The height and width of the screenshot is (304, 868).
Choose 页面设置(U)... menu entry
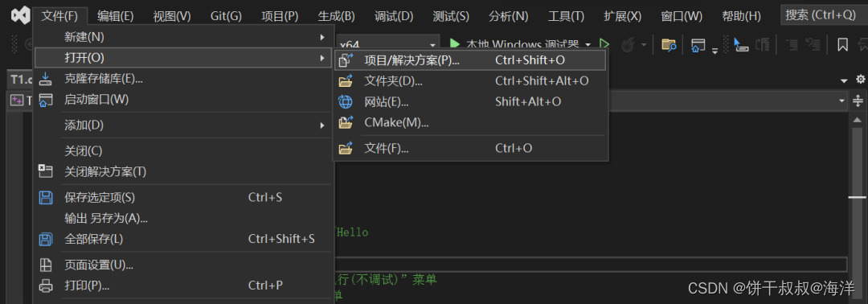pyautogui.click(x=184, y=265)
